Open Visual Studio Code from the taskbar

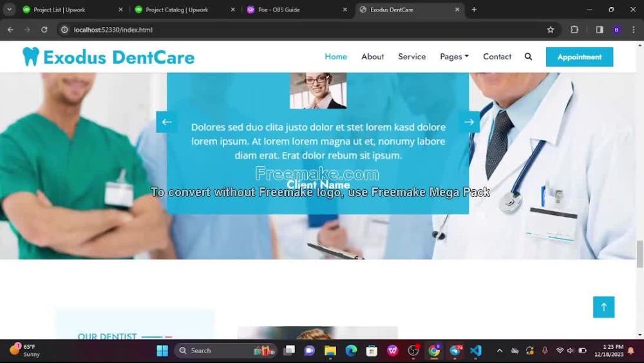(476, 351)
